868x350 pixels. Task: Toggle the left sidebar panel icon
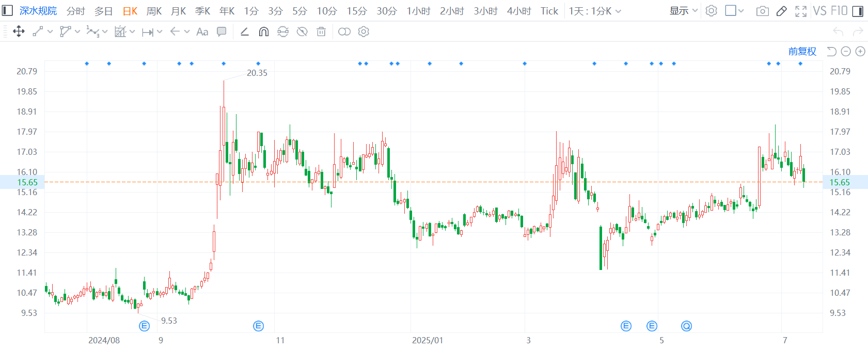pos(7,11)
